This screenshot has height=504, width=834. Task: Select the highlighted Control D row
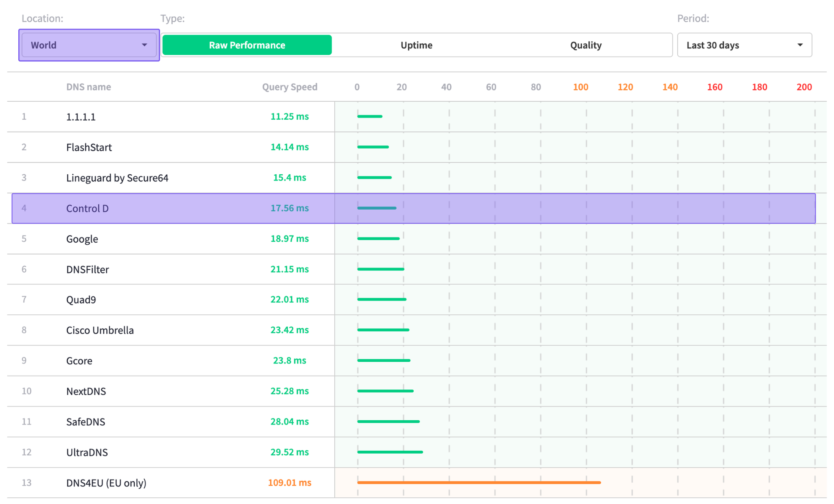point(88,208)
